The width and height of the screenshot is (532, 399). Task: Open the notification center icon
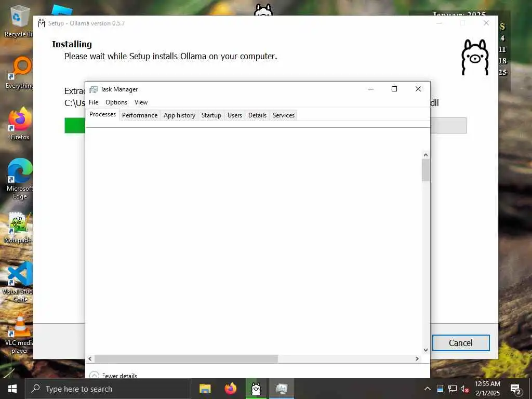pyautogui.click(x=516, y=389)
